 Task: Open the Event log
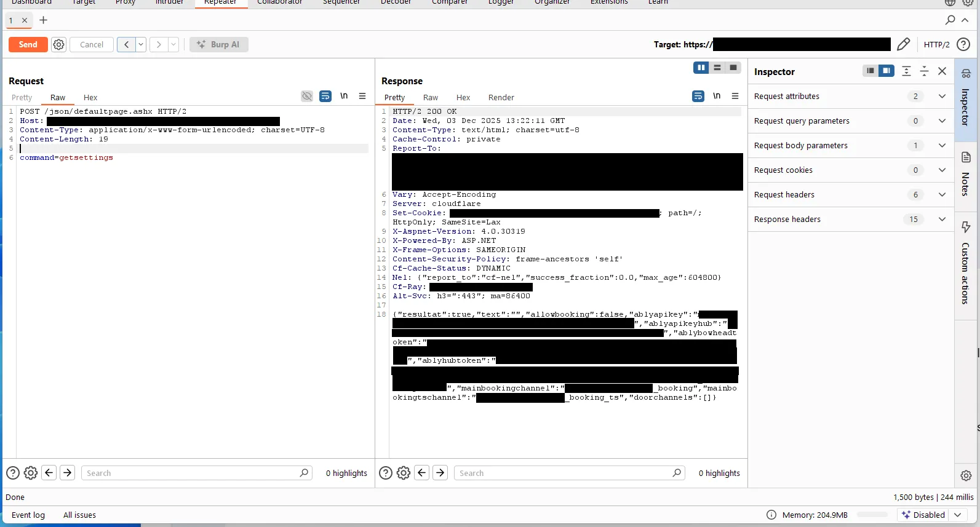point(28,515)
